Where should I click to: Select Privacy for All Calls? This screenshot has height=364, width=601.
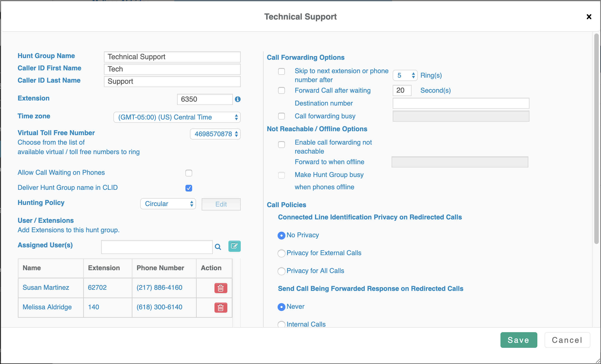tap(282, 271)
